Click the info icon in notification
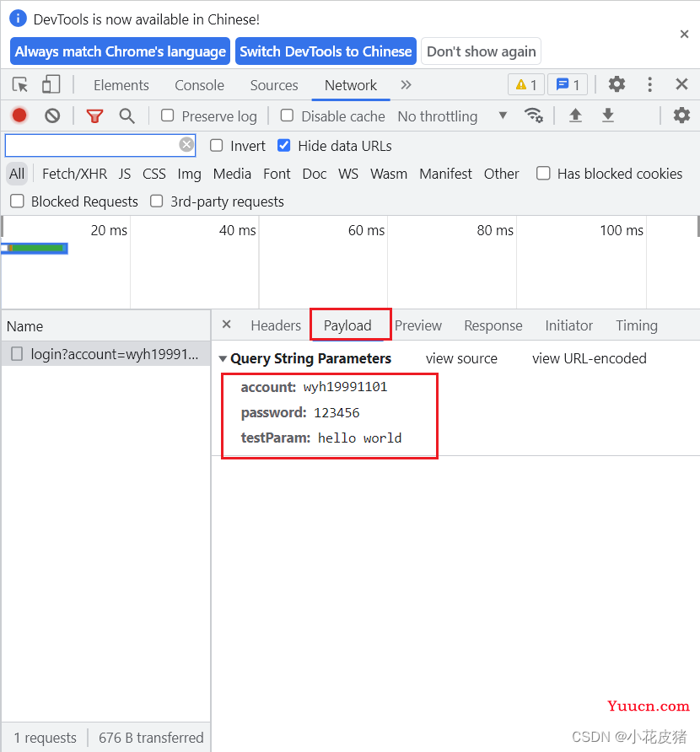Screen dimensions: 700x752 19,19
